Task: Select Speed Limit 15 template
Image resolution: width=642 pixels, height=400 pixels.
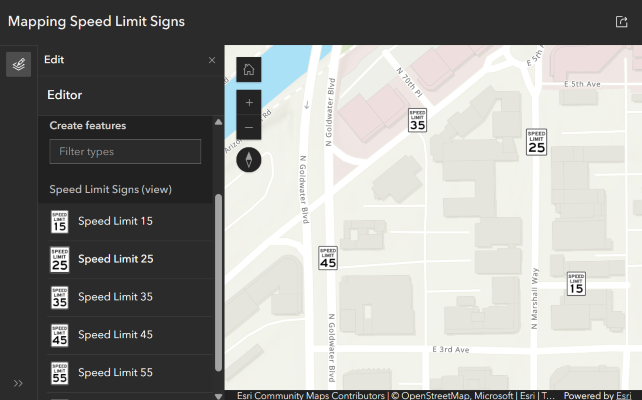Action: [130, 221]
